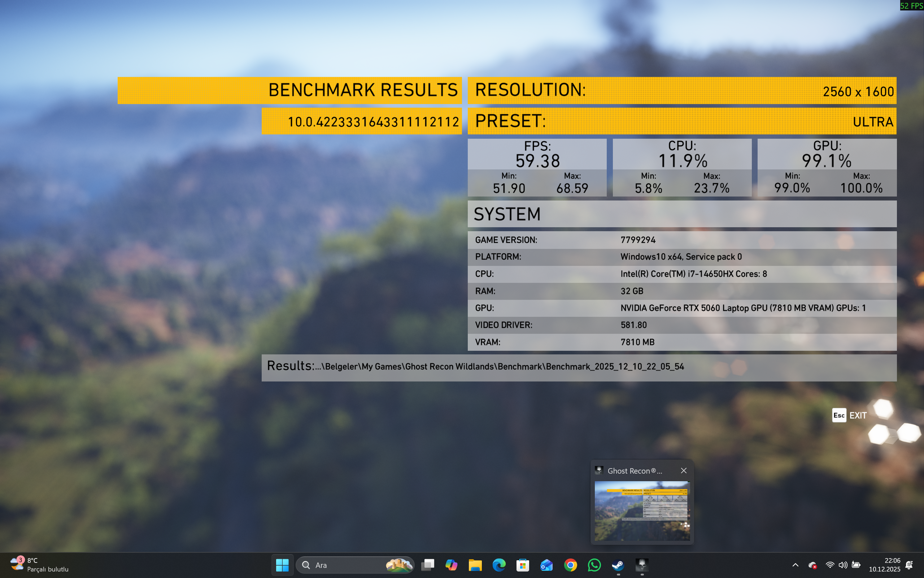Close the Ghost Recon taskbar preview

pos(684,471)
